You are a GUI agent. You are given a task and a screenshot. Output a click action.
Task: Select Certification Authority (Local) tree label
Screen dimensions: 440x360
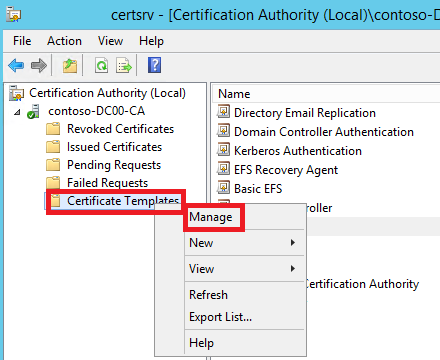coord(107,93)
